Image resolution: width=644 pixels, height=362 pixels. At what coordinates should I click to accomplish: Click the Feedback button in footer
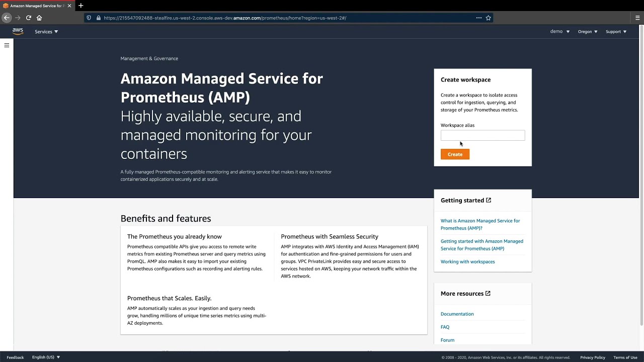click(x=15, y=357)
